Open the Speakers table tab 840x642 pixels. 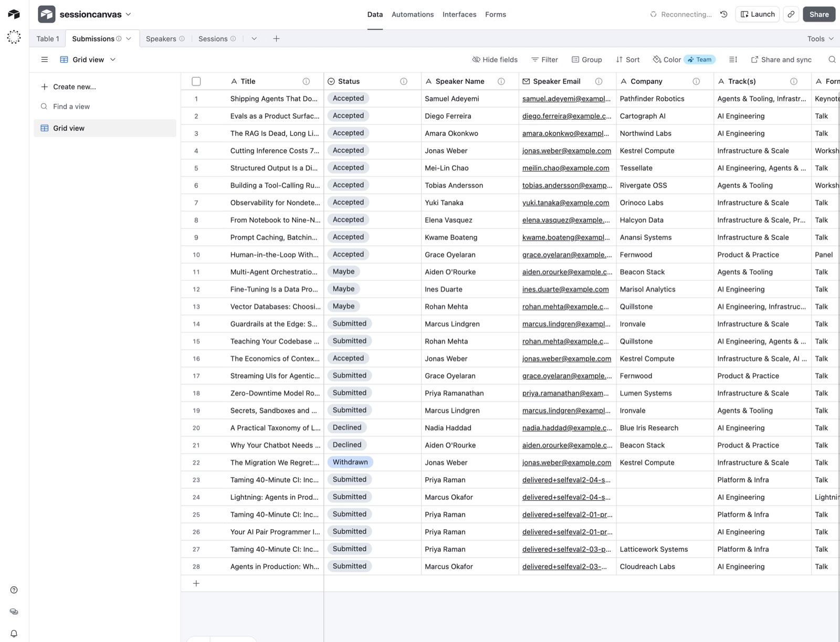(x=161, y=38)
